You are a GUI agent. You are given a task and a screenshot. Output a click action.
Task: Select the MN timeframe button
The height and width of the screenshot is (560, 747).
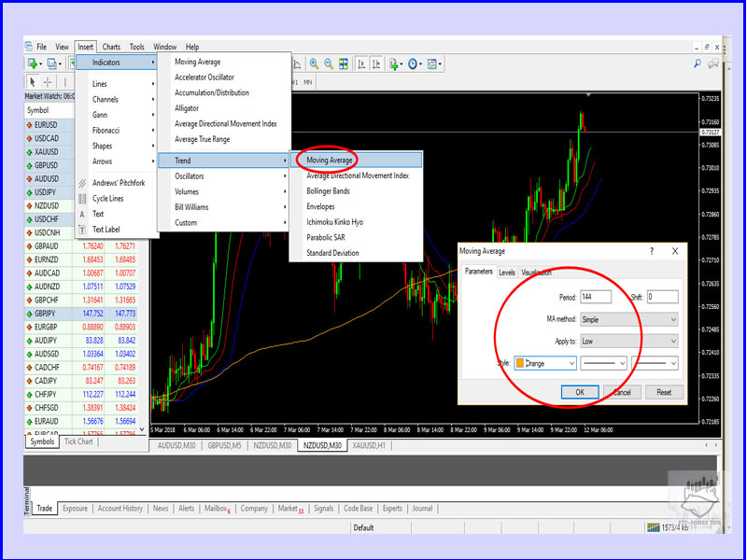[308, 82]
